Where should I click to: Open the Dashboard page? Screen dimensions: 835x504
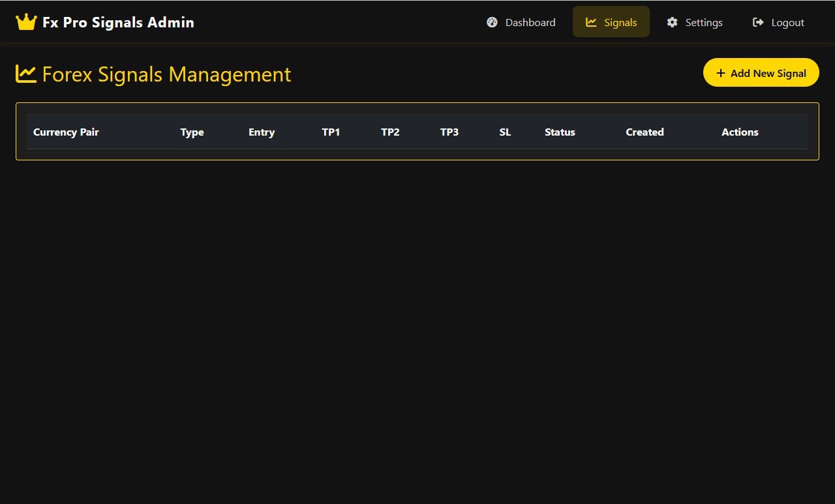pos(521,22)
